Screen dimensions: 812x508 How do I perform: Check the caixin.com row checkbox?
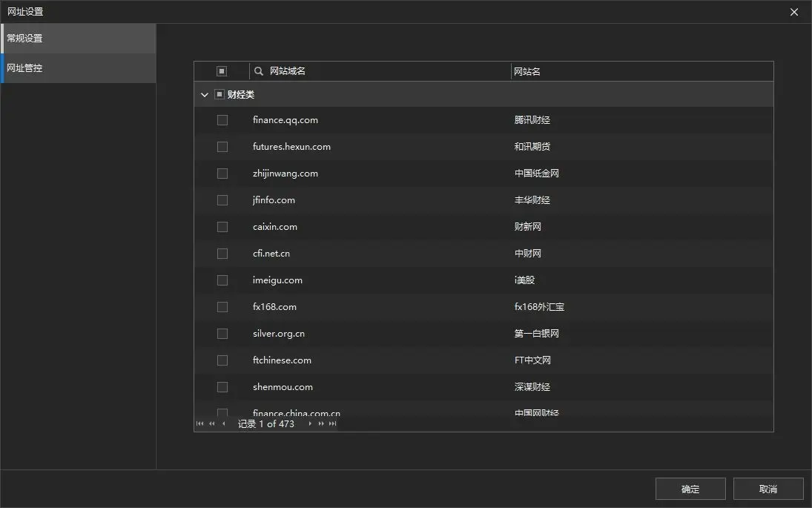pos(222,227)
